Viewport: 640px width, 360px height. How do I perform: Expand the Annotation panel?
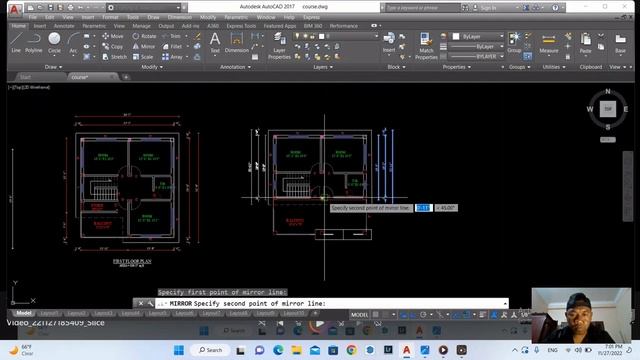pos(236,67)
